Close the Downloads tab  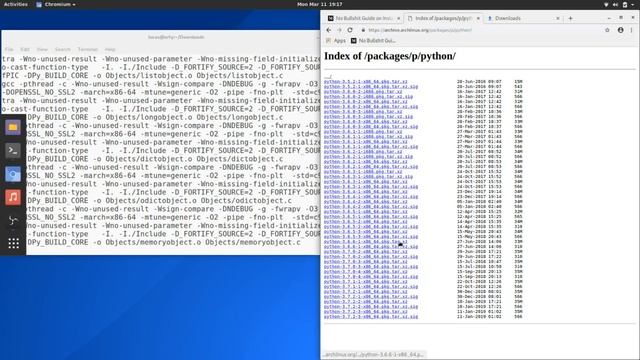pos(558,18)
